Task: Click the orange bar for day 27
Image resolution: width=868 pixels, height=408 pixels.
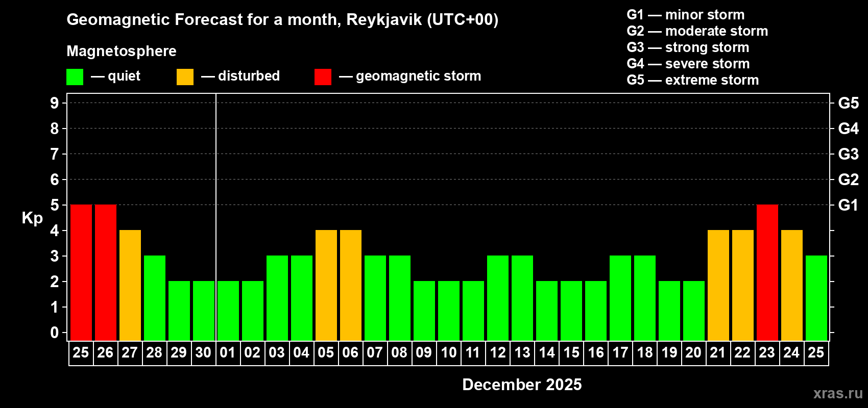Action: tap(130, 285)
